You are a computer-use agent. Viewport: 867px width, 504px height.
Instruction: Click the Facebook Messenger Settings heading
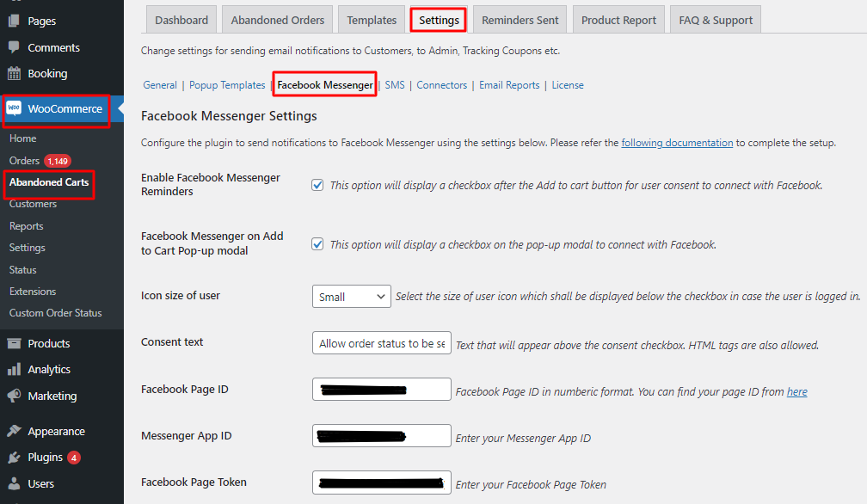tap(229, 116)
